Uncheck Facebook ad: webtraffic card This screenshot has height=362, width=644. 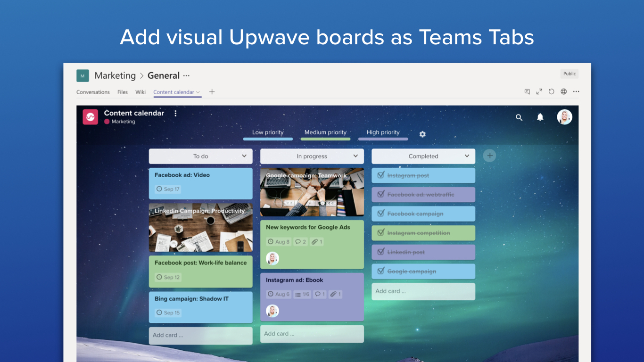(x=381, y=194)
